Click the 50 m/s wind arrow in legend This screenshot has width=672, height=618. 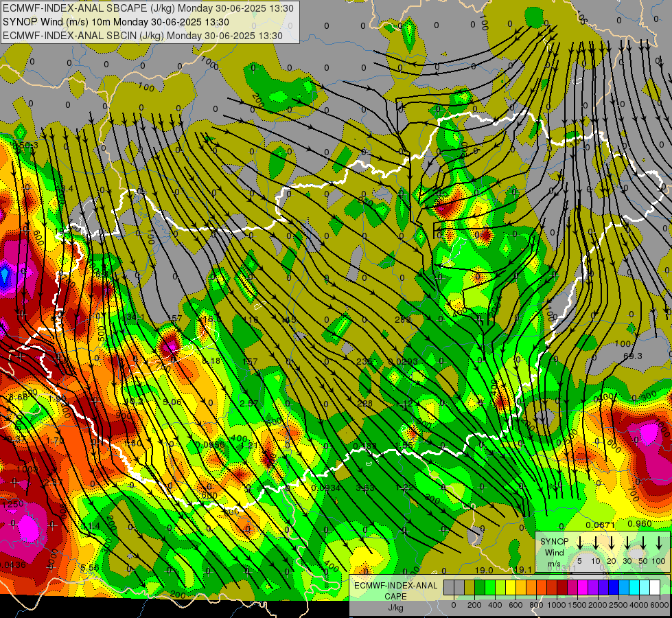click(643, 543)
